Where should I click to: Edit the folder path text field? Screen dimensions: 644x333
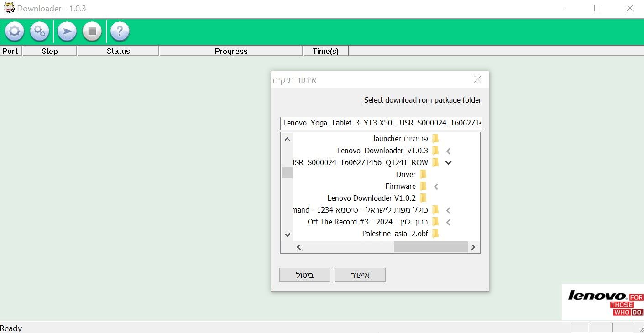[381, 123]
